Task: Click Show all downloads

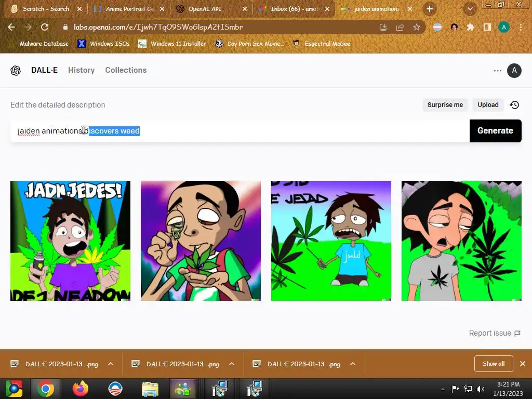Action: point(494,364)
